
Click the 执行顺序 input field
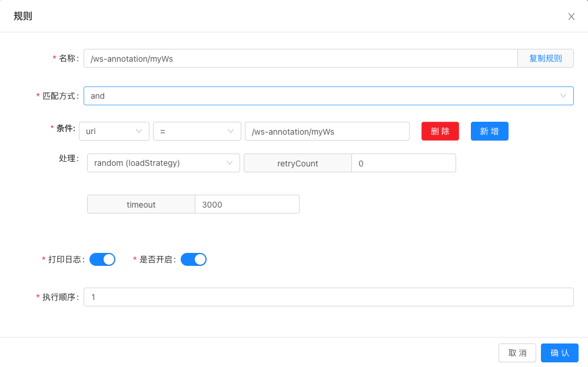point(328,297)
